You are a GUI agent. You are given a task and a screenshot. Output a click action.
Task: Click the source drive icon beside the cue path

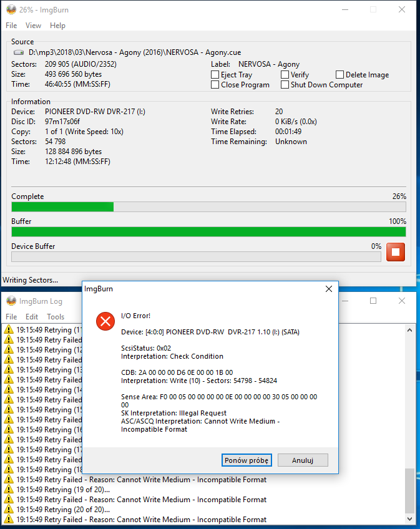click(x=19, y=52)
